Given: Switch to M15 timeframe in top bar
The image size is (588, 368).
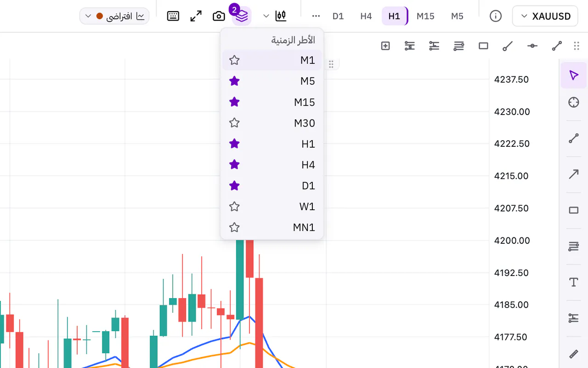Looking at the screenshot, I should point(425,16).
